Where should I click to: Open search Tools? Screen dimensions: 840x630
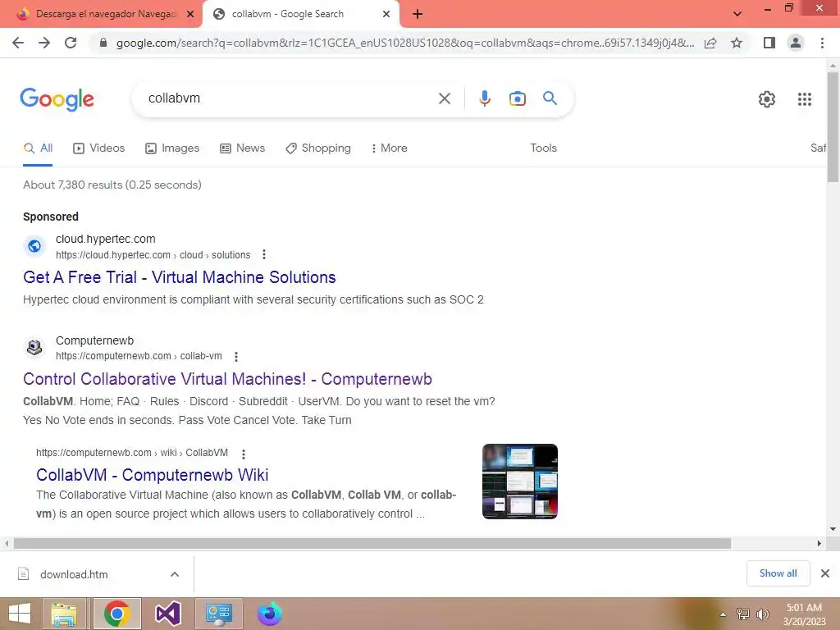pos(543,148)
